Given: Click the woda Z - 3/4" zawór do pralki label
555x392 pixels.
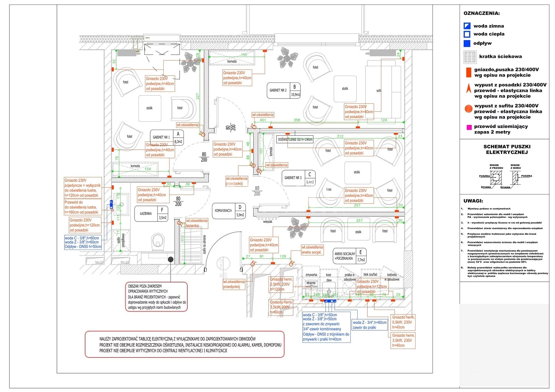Looking at the screenshot, I should (369, 325).
